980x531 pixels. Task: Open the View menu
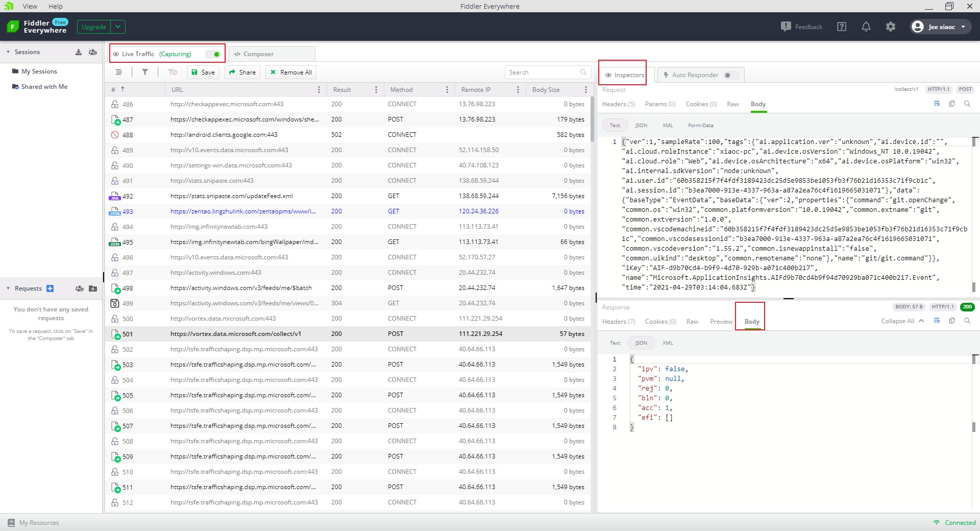tap(30, 6)
